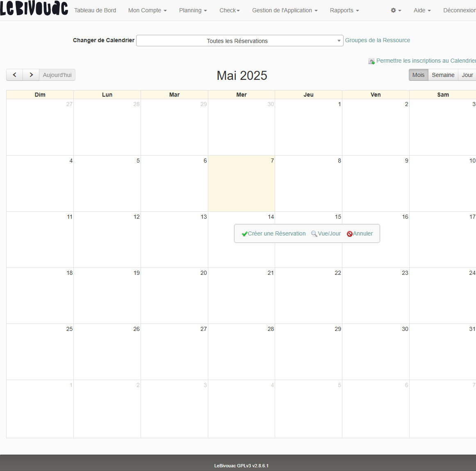The width and height of the screenshot is (476, 471).
Task: Switch calendar to Semaine view
Action: pos(443,75)
